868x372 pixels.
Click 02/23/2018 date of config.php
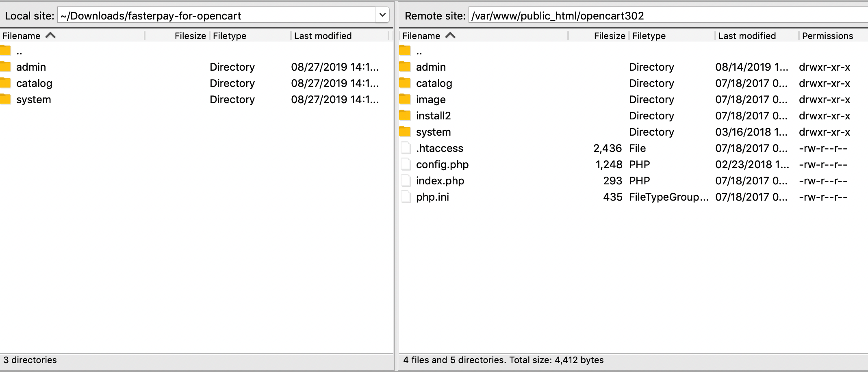(x=752, y=164)
